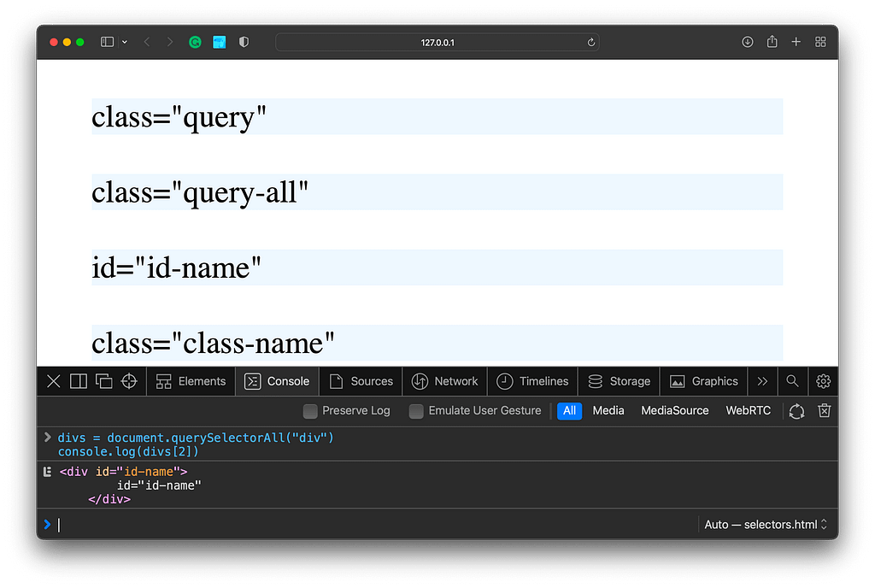Click console.log(divs[2]) command text
875x588 pixels.
point(128,451)
